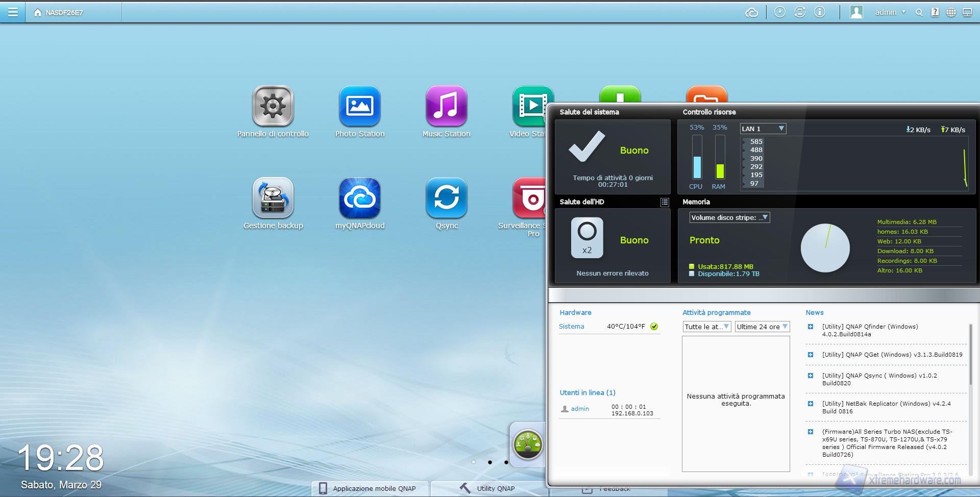Open Music Station app

[x=446, y=106]
